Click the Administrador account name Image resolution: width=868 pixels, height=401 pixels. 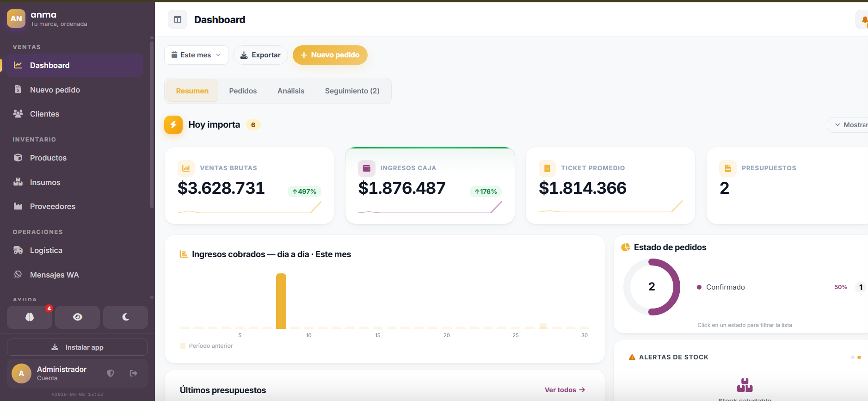[62, 369]
